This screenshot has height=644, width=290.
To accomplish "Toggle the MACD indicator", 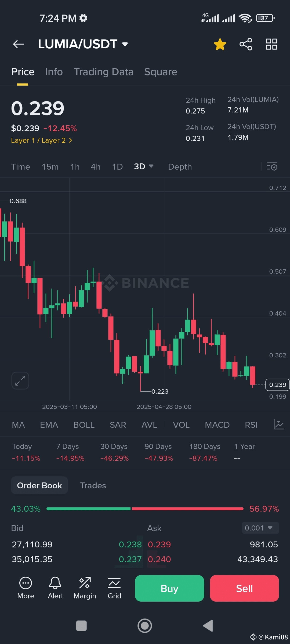I will [217, 425].
